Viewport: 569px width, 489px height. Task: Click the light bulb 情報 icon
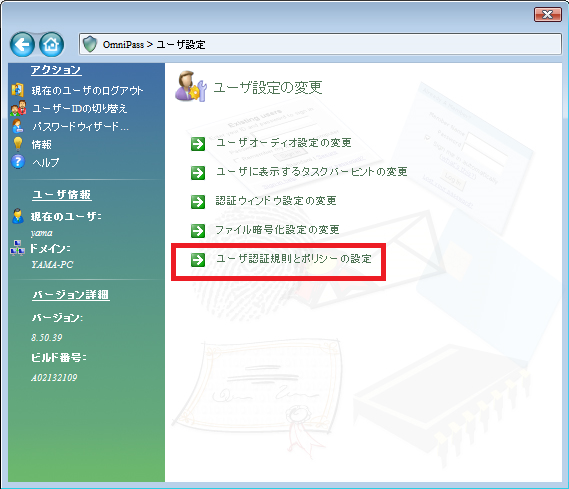[18, 144]
